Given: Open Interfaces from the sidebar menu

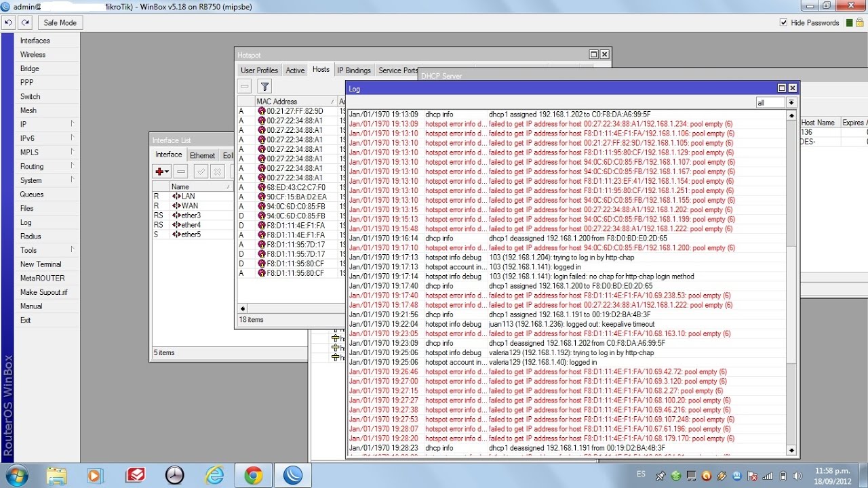Looking at the screenshot, I should tap(35, 41).
